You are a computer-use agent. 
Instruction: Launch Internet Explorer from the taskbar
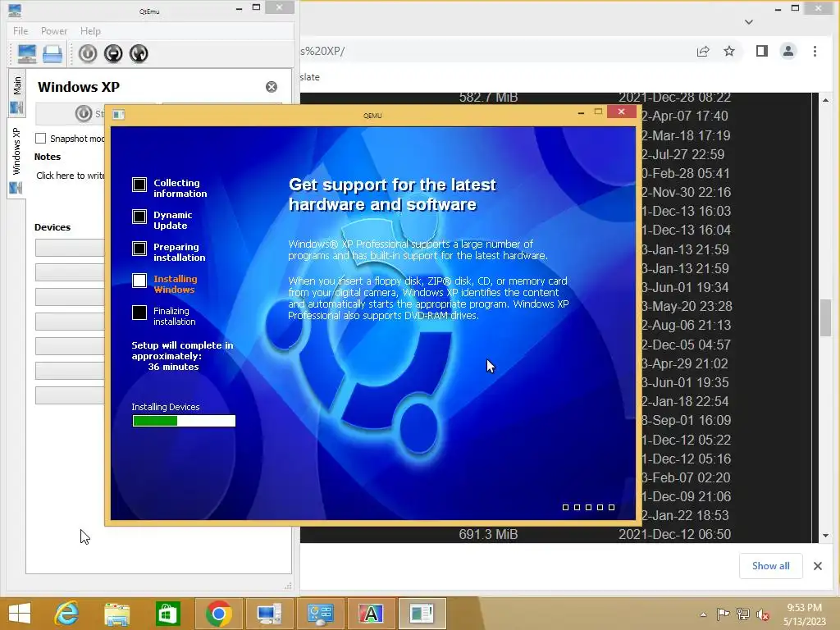click(x=67, y=614)
